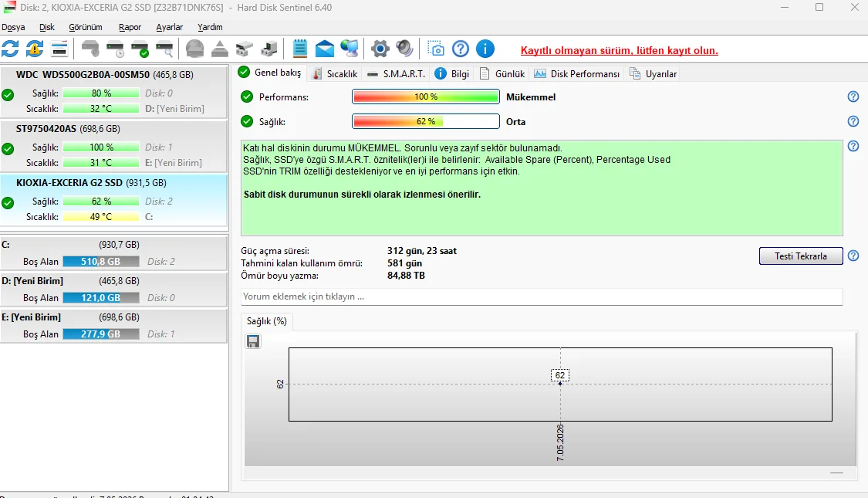Click the speaker sound toolbar icon

click(404, 49)
